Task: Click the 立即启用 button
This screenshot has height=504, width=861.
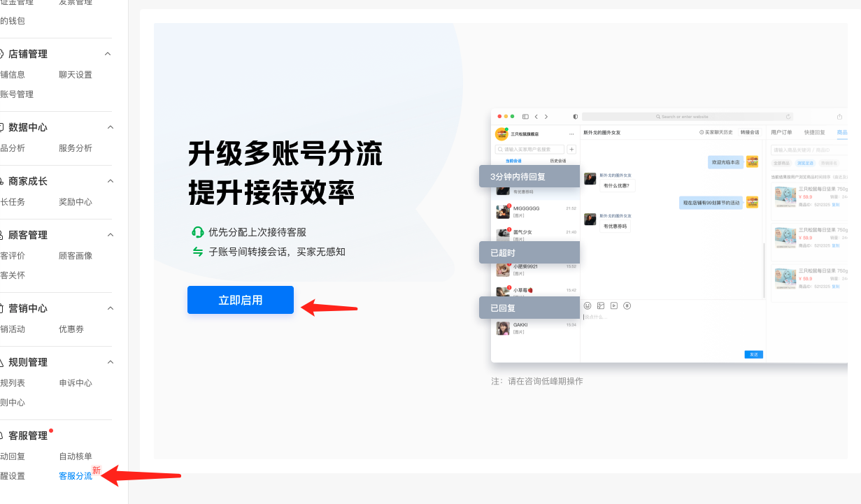Action: pyautogui.click(x=241, y=300)
